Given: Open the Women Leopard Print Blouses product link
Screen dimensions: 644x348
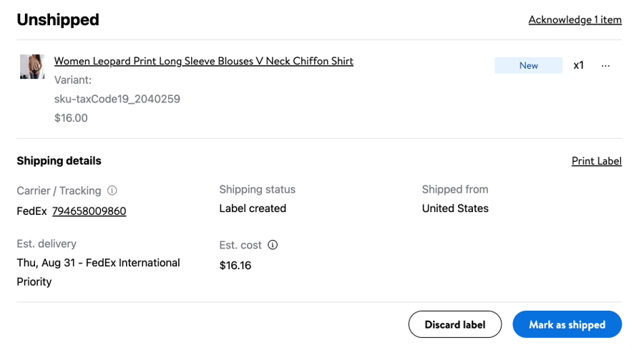Looking at the screenshot, I should (204, 61).
